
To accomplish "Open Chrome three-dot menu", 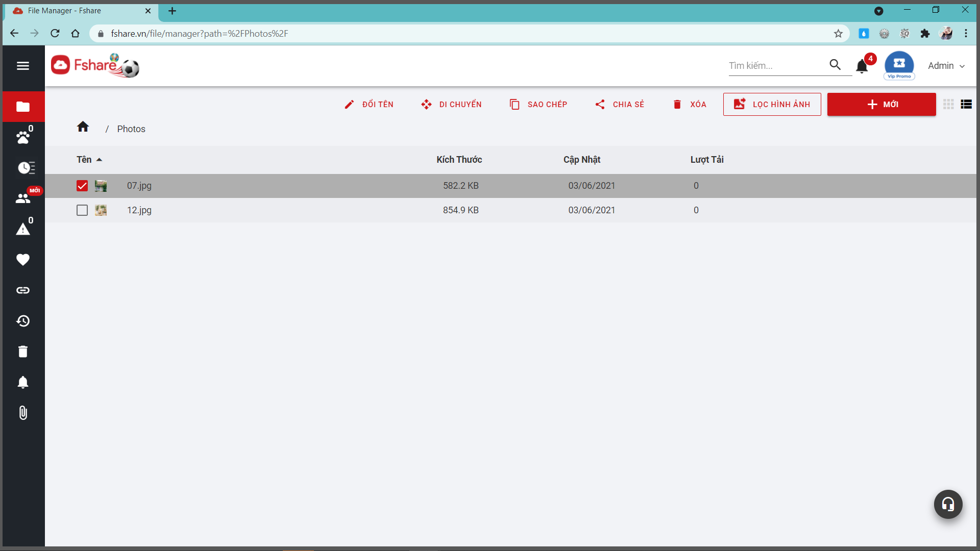I will pos(966,34).
